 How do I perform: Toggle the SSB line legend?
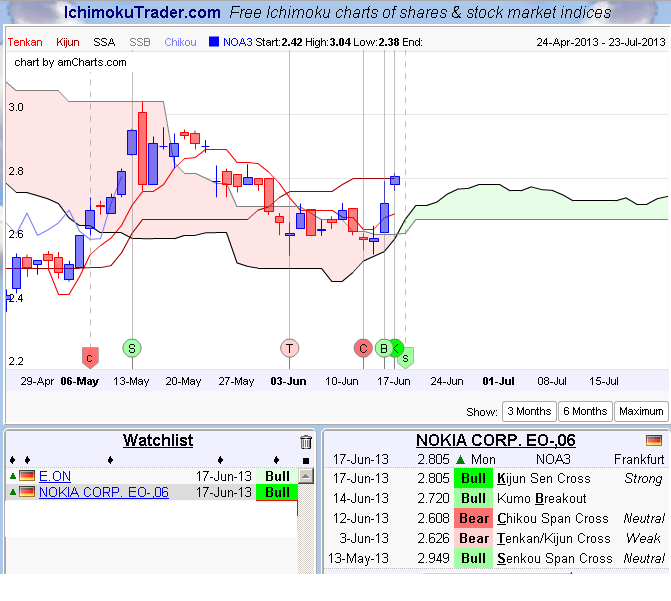pos(140,42)
